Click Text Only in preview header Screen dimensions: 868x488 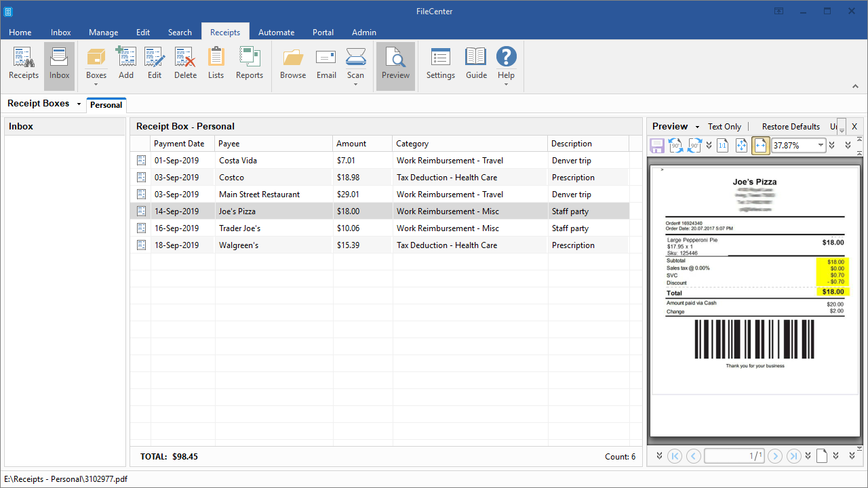724,127
